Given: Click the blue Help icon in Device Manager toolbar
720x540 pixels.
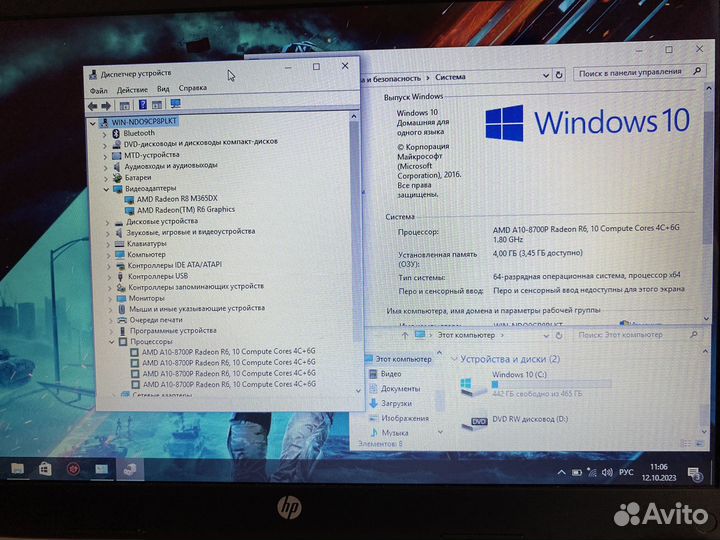Looking at the screenshot, I should coord(143,105).
